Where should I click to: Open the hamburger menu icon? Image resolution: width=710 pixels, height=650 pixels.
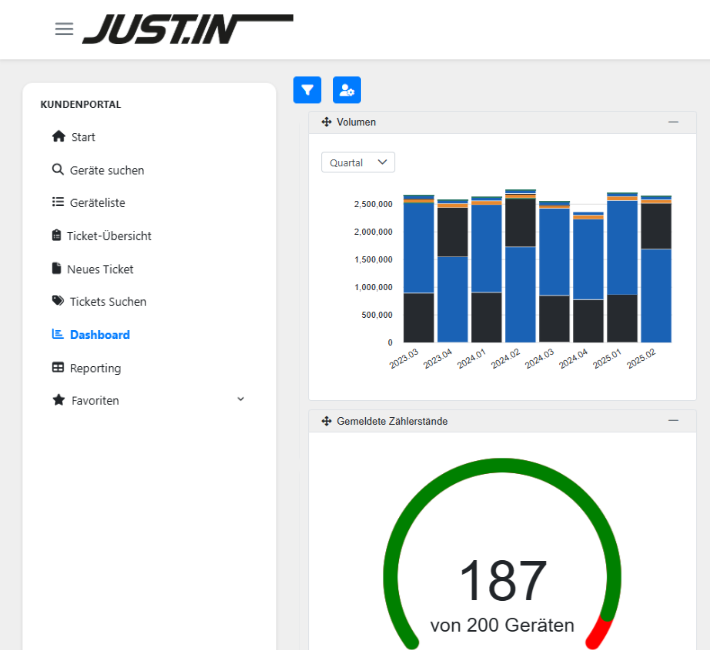point(64,29)
